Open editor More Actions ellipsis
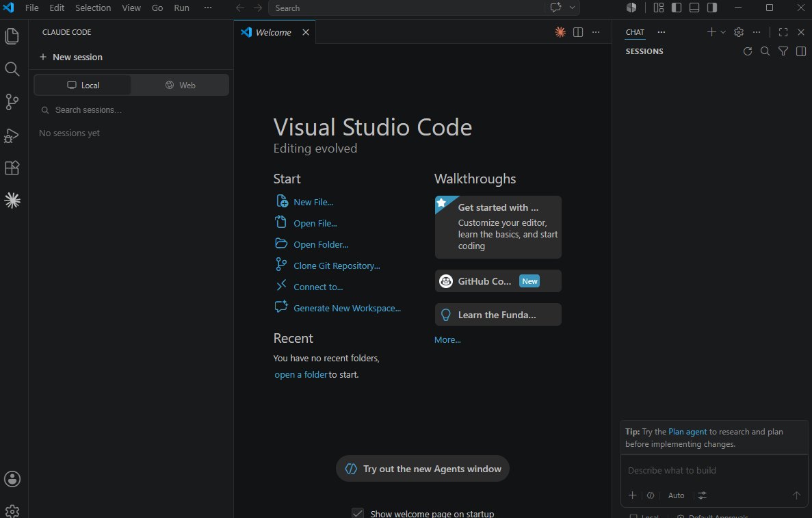812x518 pixels. pyautogui.click(x=596, y=32)
